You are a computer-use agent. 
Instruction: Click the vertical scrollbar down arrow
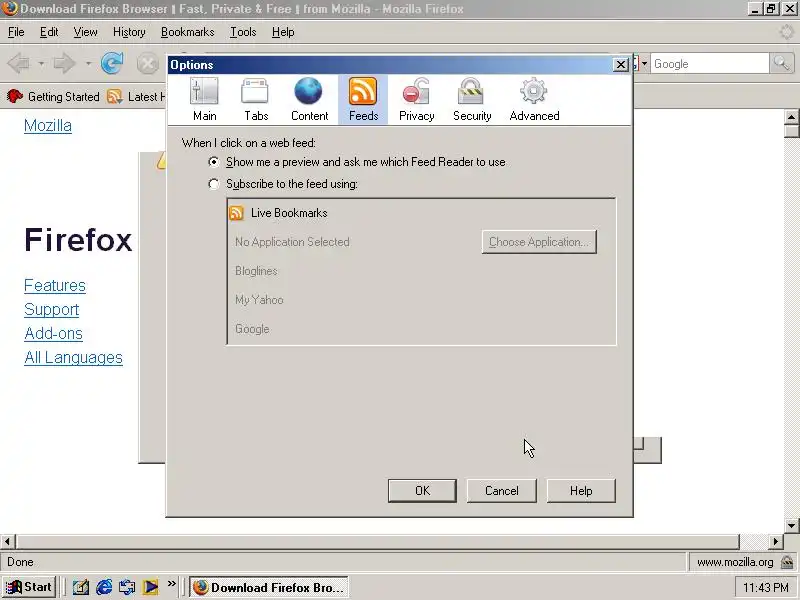coord(792,526)
